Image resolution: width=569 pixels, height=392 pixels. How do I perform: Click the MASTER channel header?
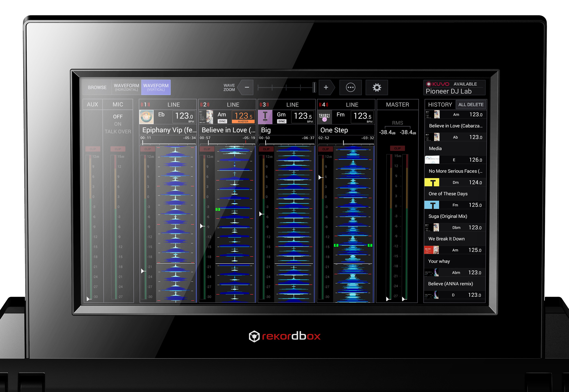[397, 104]
